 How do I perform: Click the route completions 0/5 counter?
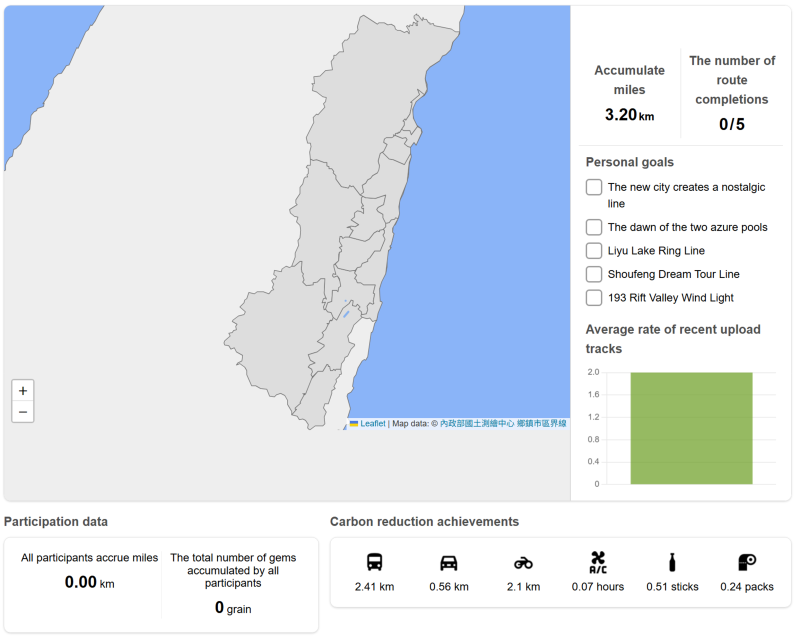732,125
